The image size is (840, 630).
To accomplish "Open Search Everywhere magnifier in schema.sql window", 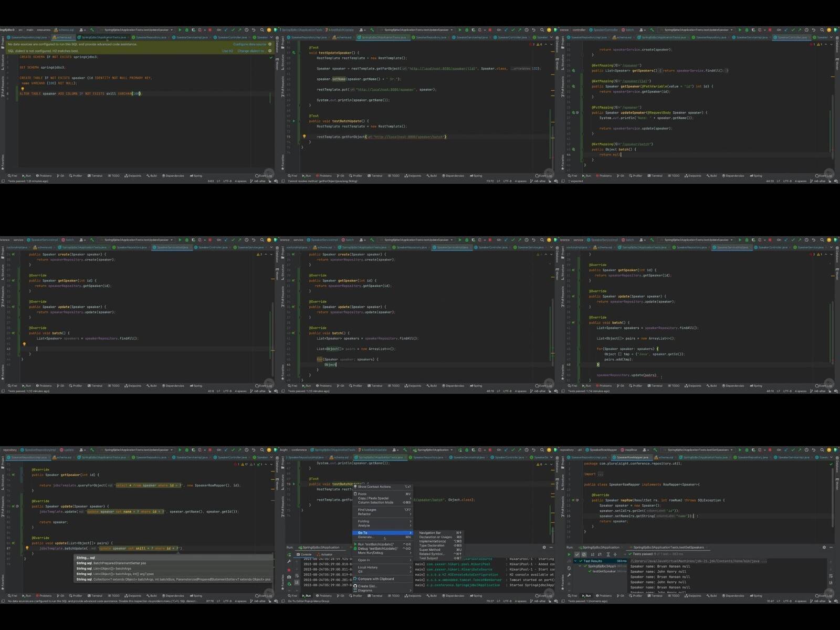I will point(262,30).
